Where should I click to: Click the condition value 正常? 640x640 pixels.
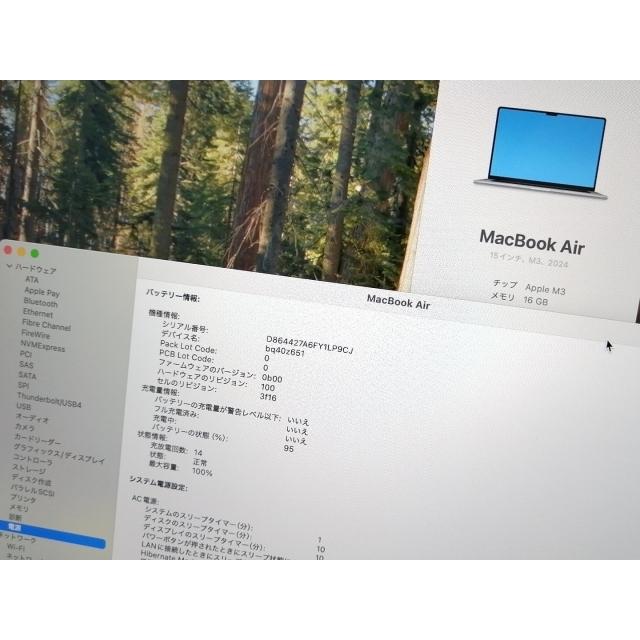(x=200, y=462)
